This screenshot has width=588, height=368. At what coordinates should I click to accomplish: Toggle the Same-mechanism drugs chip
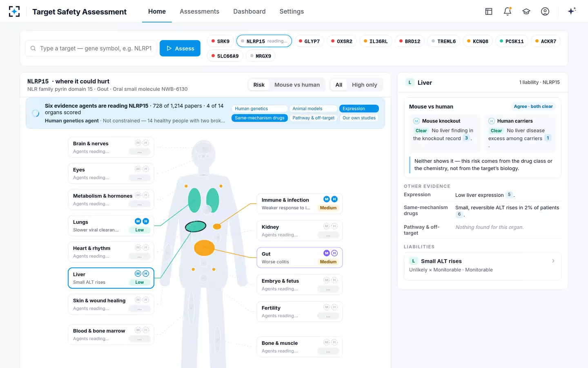(x=260, y=118)
